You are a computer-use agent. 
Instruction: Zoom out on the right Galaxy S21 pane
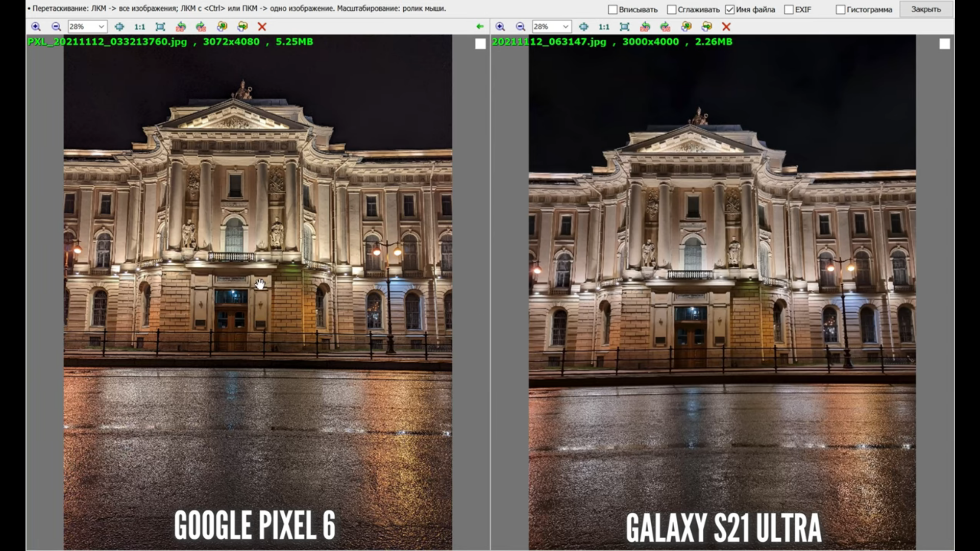click(521, 27)
